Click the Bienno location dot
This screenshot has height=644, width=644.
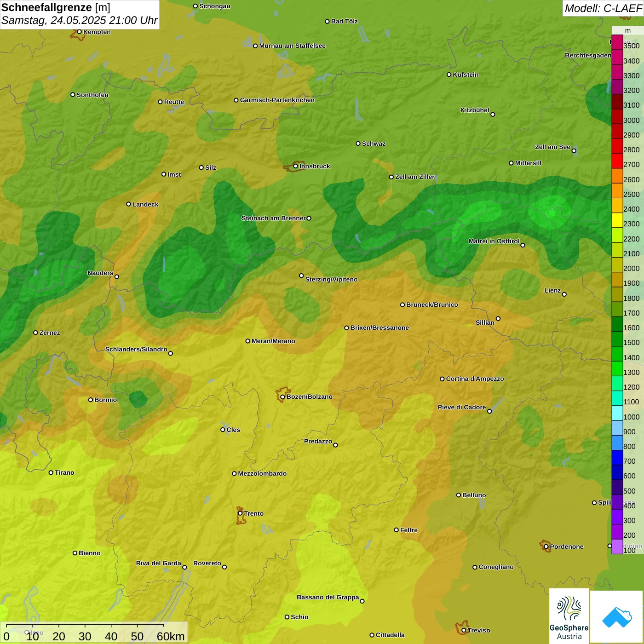coord(75,553)
